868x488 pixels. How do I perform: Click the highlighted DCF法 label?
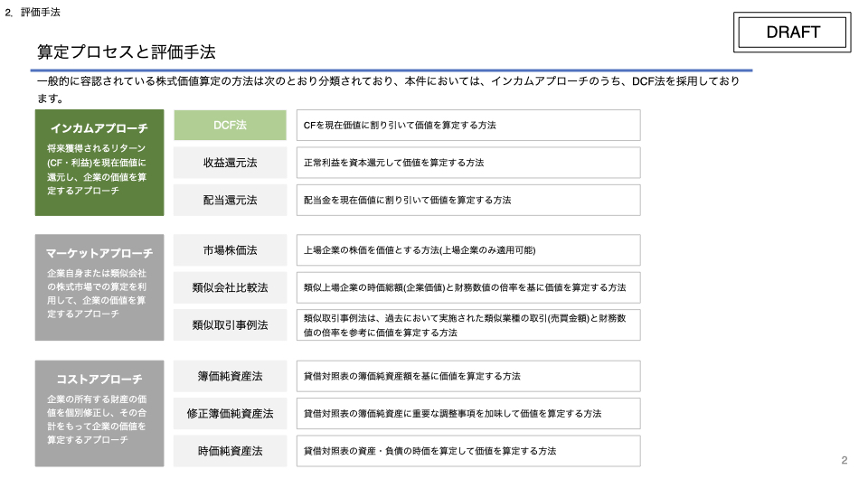[x=231, y=125]
